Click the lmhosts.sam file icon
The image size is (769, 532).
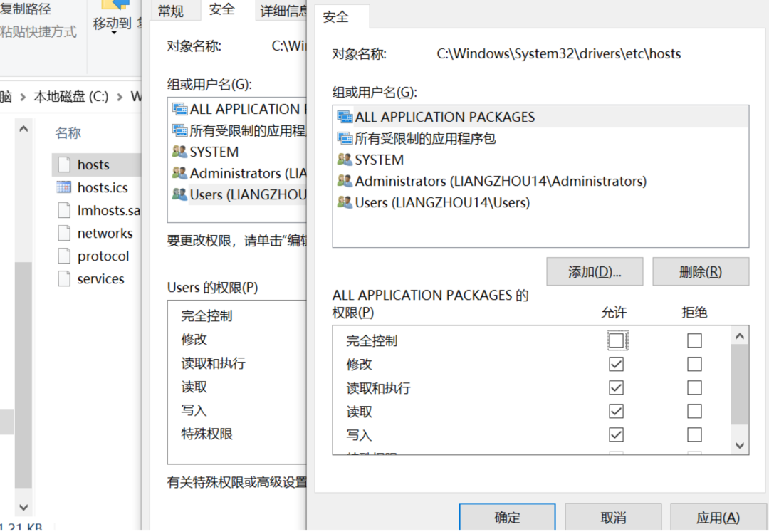[64, 210]
